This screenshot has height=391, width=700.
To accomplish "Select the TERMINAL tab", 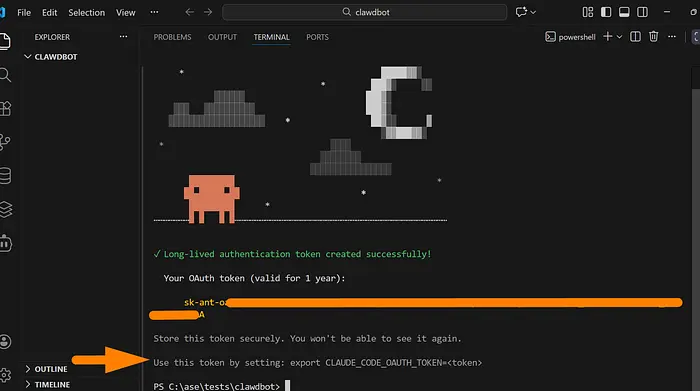I will coord(271,37).
